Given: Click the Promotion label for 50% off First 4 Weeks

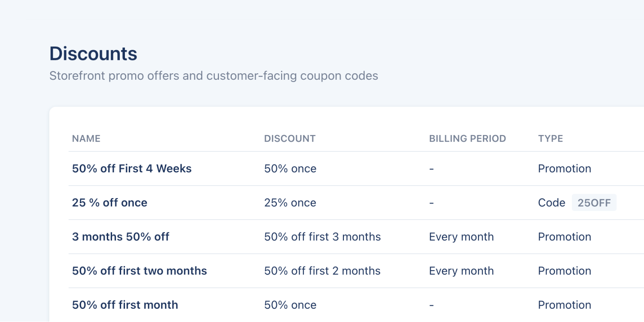Looking at the screenshot, I should [565, 169].
